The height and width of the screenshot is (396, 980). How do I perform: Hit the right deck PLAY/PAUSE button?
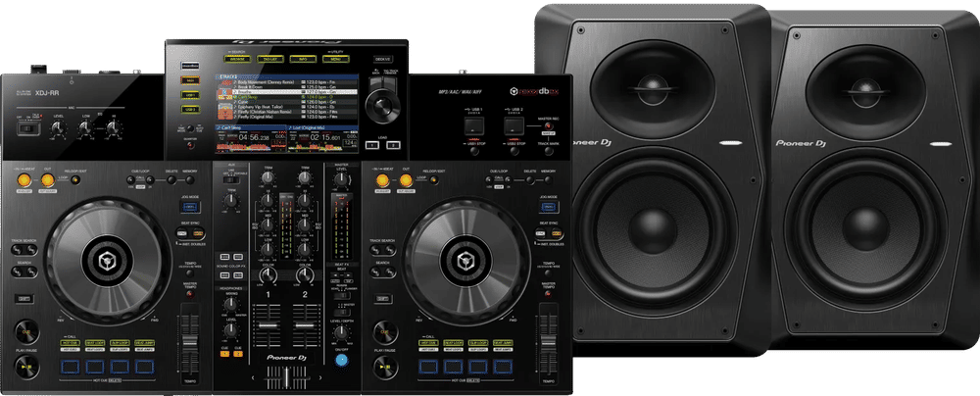point(385,368)
